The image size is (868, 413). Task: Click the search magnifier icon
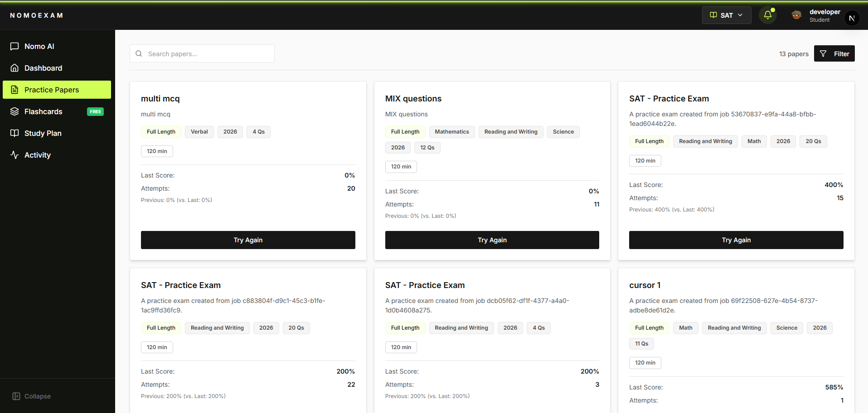pyautogui.click(x=139, y=53)
